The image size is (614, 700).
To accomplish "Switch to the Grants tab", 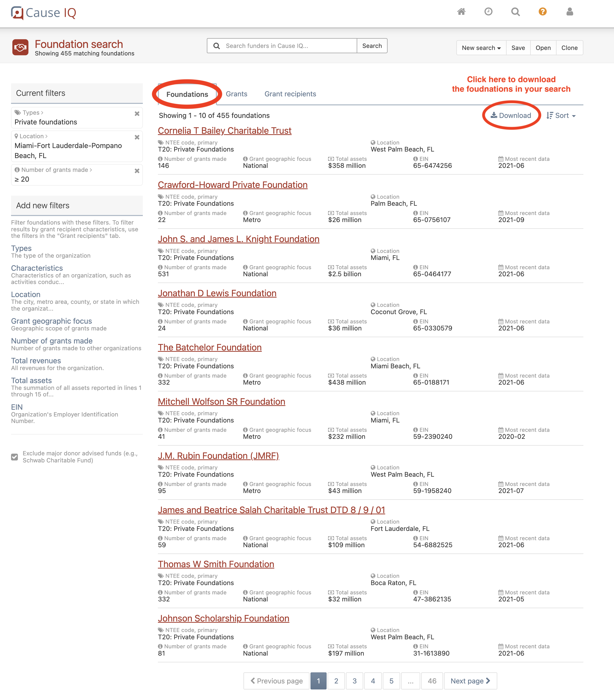I will (236, 94).
